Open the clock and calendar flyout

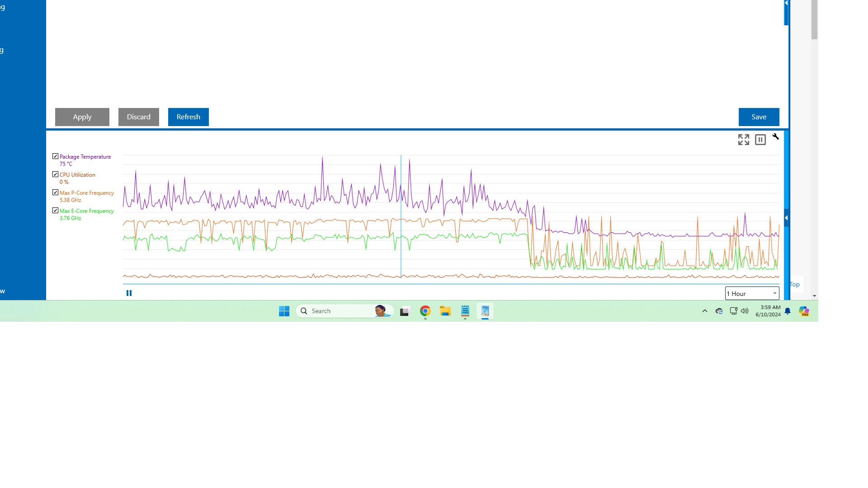[768, 311]
